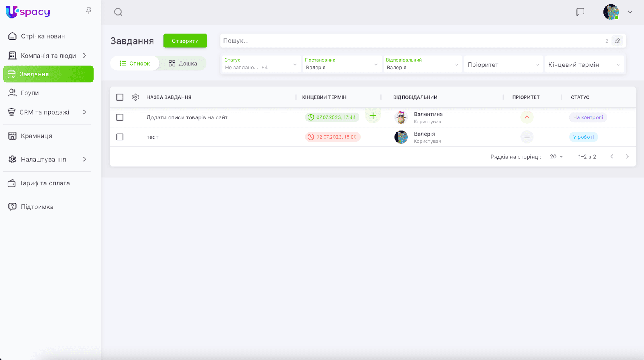This screenshot has height=360, width=644.
Task: Sort by Кінцевий термін column header
Action: [324, 97]
